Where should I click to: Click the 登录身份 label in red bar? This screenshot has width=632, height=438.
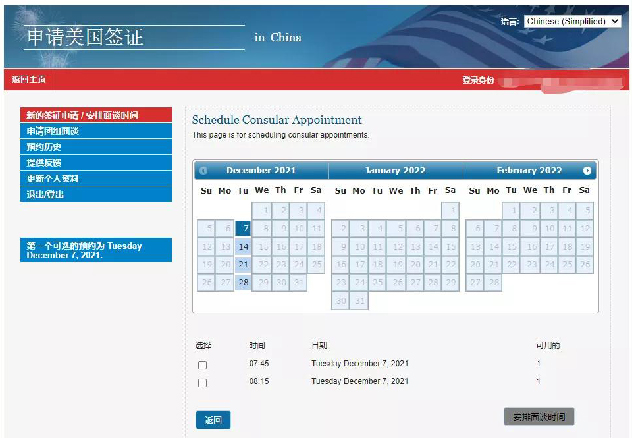pos(478,80)
